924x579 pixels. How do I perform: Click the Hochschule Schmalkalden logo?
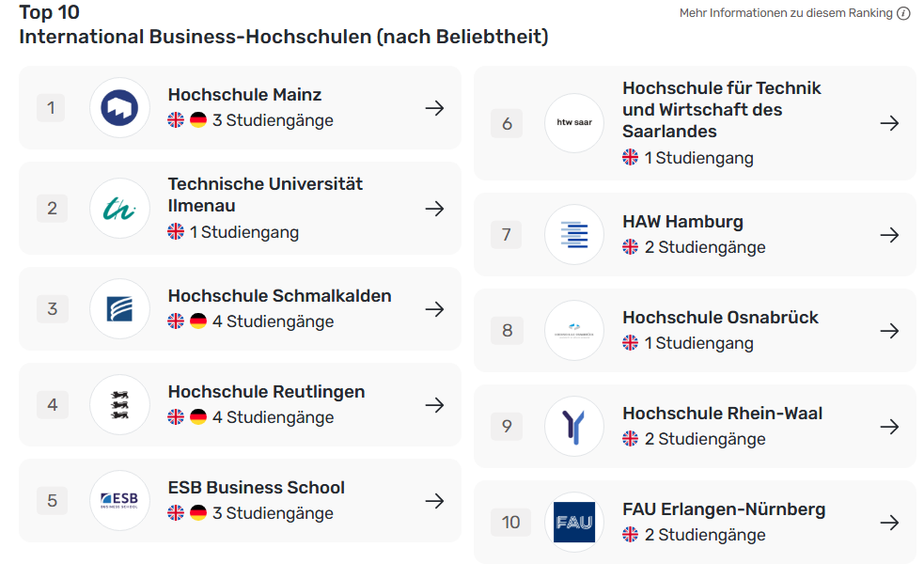[119, 308]
